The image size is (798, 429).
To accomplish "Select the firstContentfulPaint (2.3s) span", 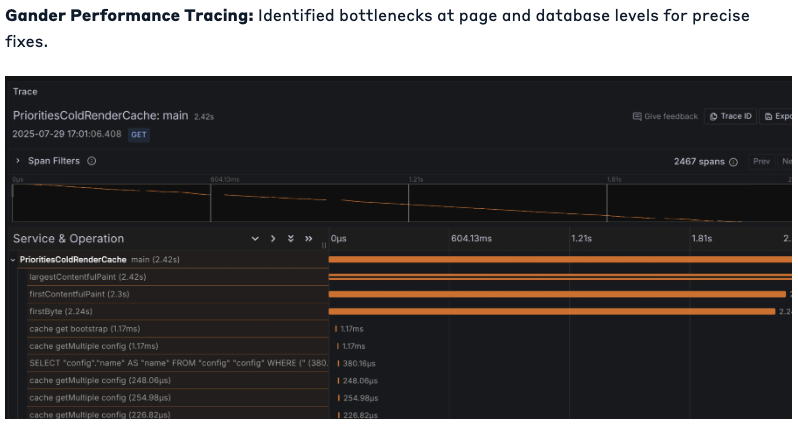I will pos(178,294).
